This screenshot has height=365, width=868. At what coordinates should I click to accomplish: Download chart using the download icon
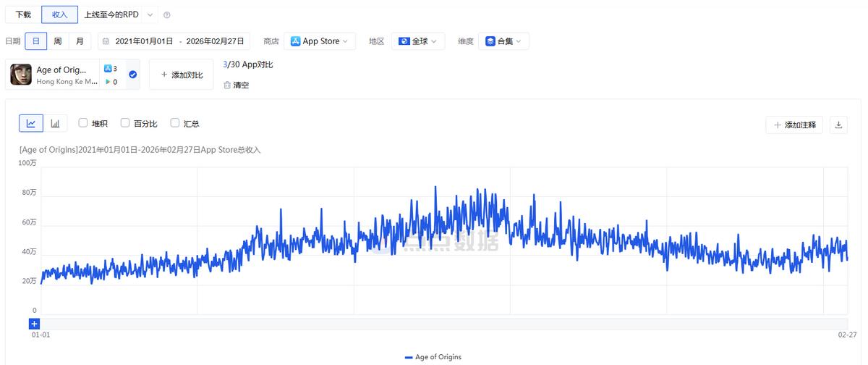pyautogui.click(x=838, y=125)
